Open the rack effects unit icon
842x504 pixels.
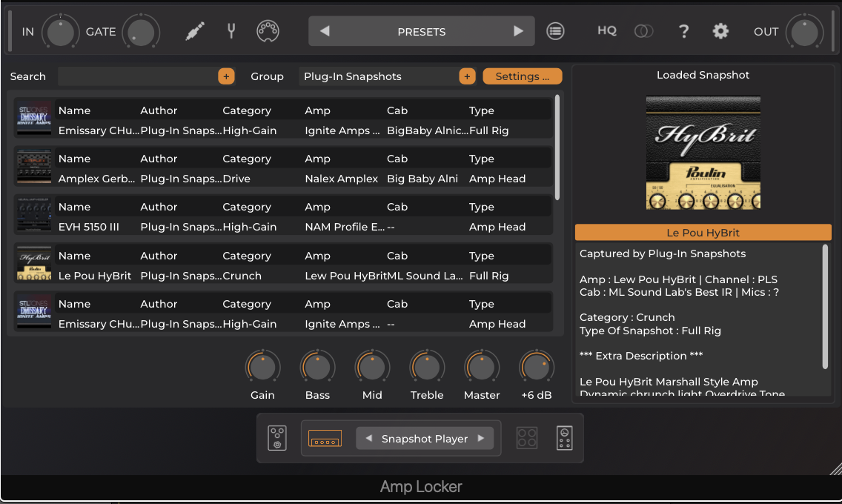[564, 438]
